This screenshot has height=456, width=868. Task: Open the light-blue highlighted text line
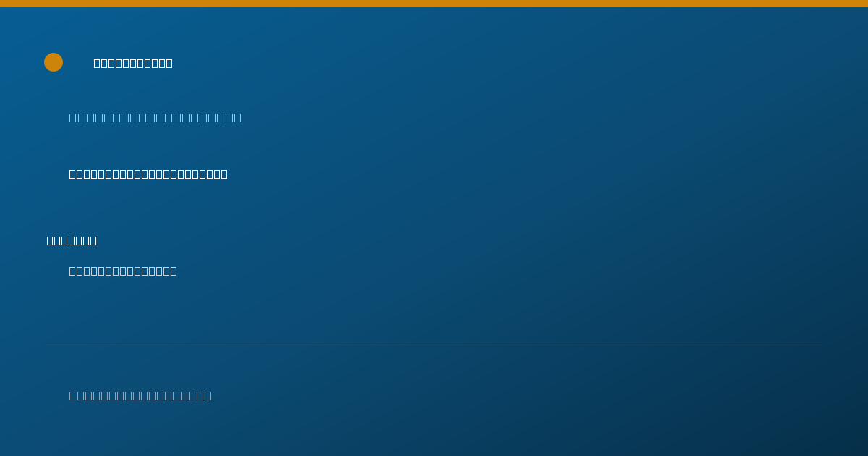[x=156, y=117]
